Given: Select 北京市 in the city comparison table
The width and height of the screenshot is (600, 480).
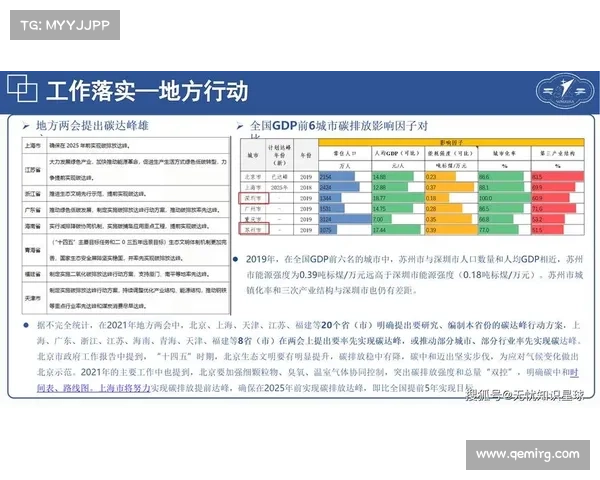Looking at the screenshot, I should click(x=253, y=177).
